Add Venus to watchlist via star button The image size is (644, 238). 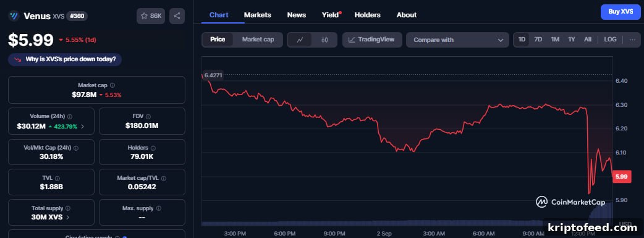151,16
